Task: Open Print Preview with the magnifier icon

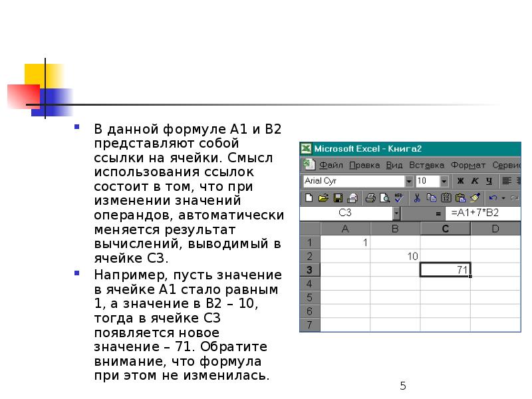Action: [x=371, y=198]
